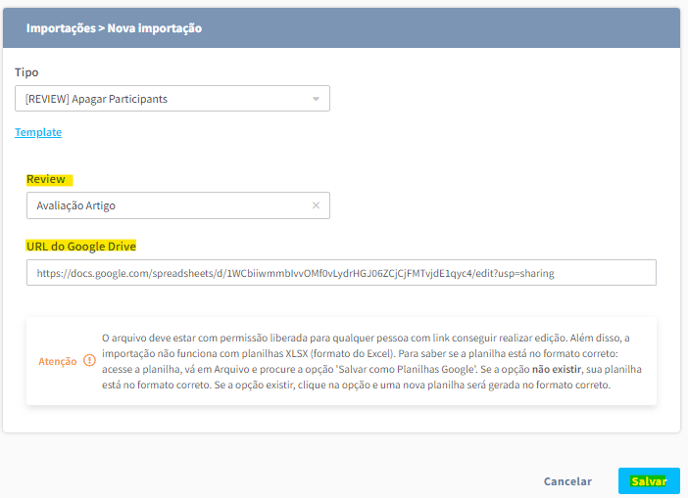The height and width of the screenshot is (498, 688).
Task: Click the Tipo field label
Action: [x=27, y=73]
